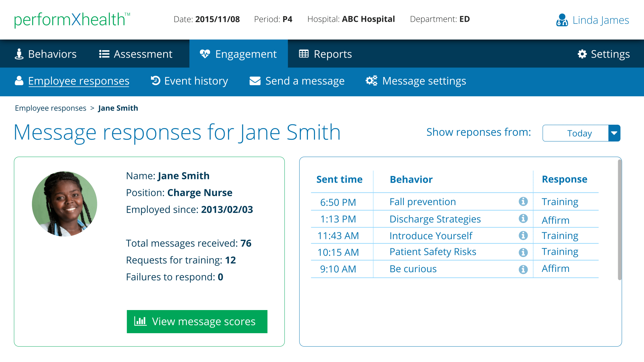Click the bar chart icon on scores button
644x362 pixels.
pyautogui.click(x=140, y=321)
